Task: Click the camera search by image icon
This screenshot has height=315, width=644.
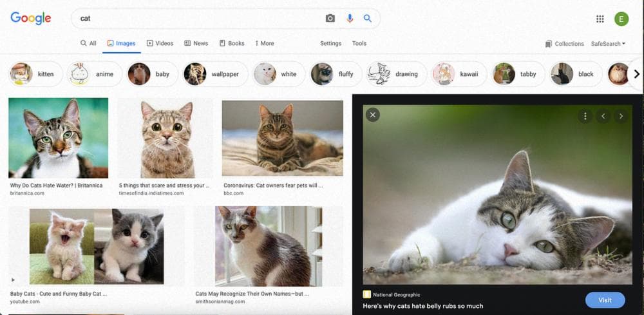Action: 330,19
